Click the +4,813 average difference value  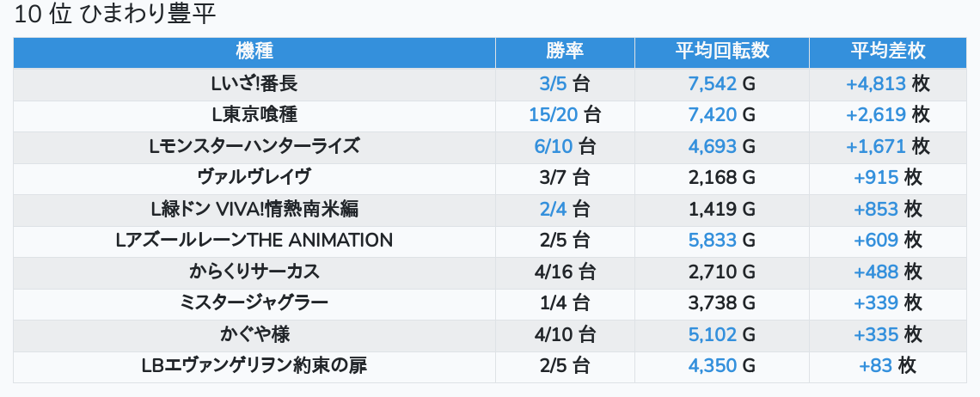pos(876,83)
